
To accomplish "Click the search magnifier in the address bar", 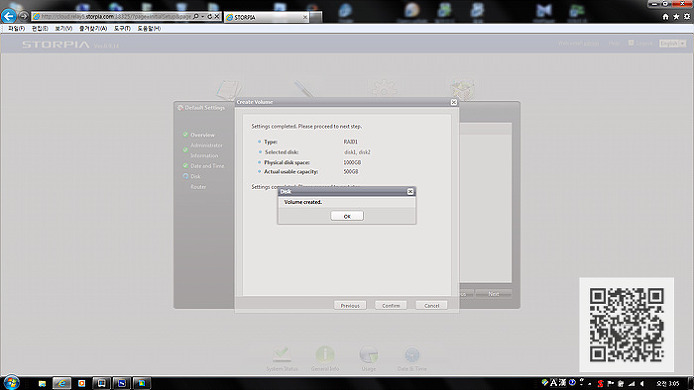I will click(196, 16).
